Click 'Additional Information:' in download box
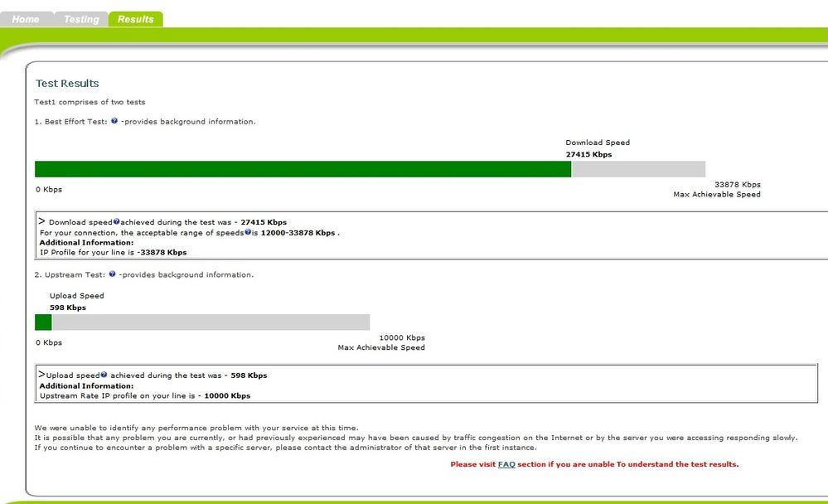Viewport: 828px width, 504px height. click(x=86, y=243)
